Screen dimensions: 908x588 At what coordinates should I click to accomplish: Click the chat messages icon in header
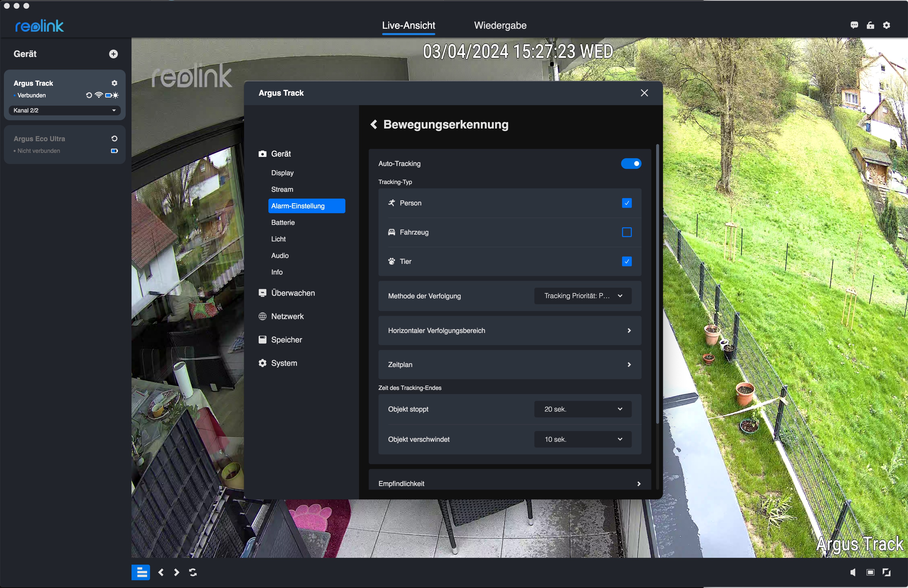[854, 25]
